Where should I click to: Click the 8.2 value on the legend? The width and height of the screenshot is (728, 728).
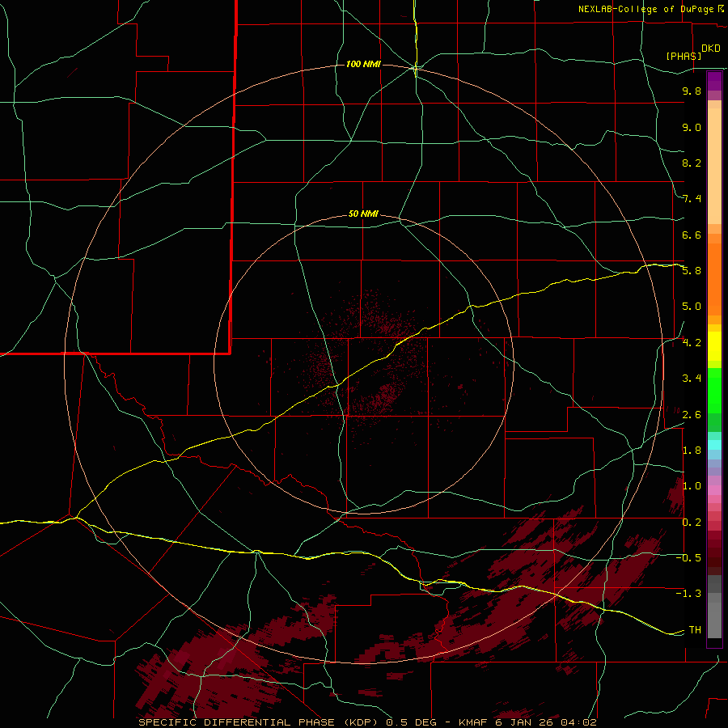[692, 163]
